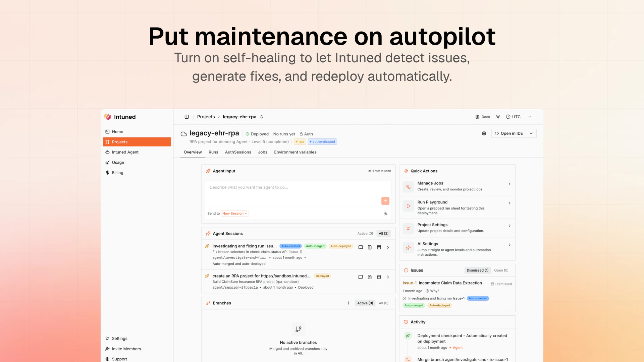Switch to the Runs tab
The image size is (644, 362).
(x=213, y=152)
